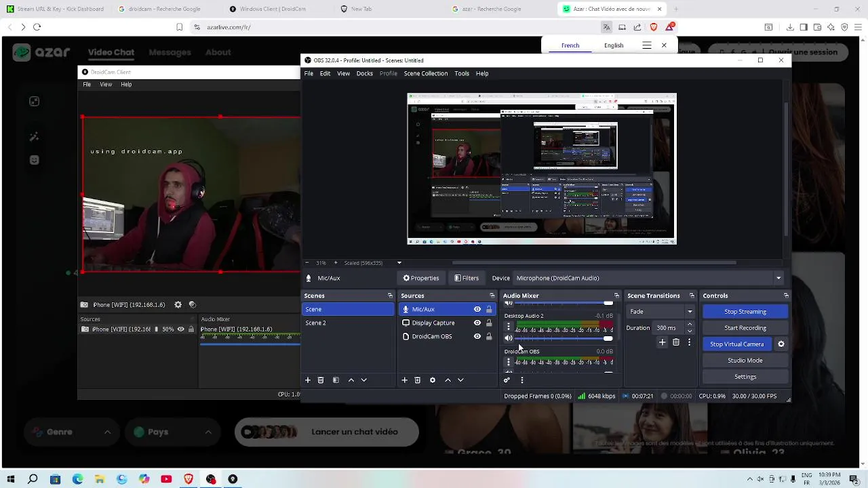Toggle DroidCam OBS source visibility eye

pyautogui.click(x=477, y=336)
